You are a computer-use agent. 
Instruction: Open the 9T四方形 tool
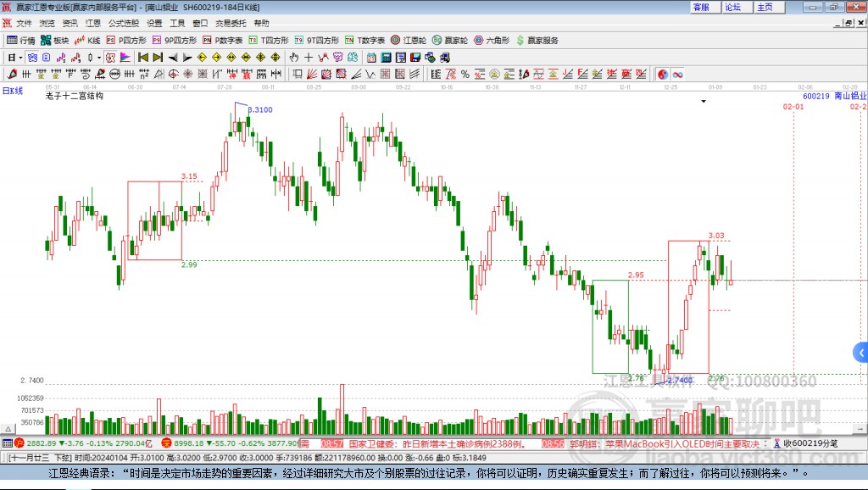[317, 41]
